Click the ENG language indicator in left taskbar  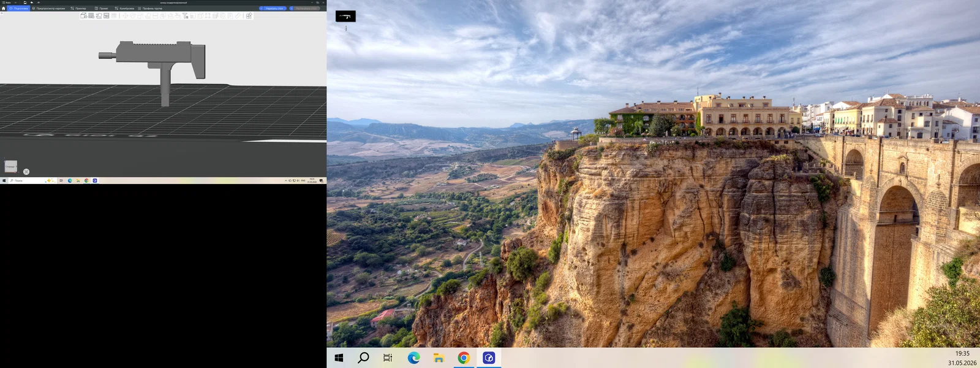coord(303,180)
